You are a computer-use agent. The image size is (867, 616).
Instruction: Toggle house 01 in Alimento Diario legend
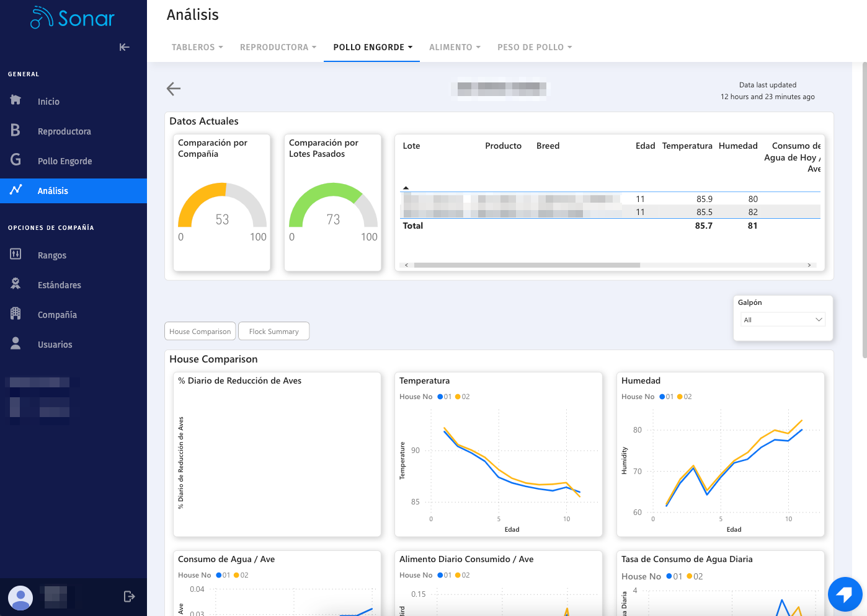pyautogui.click(x=445, y=575)
